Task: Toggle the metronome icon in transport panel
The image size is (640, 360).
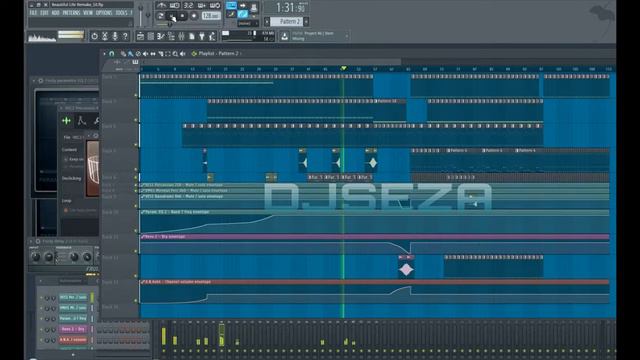Action: pos(161,6)
